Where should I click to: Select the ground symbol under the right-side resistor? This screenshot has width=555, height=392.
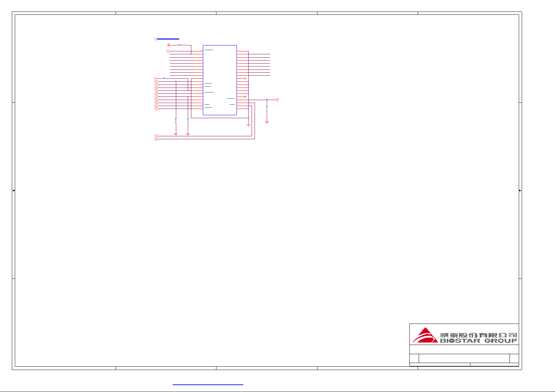point(267,122)
